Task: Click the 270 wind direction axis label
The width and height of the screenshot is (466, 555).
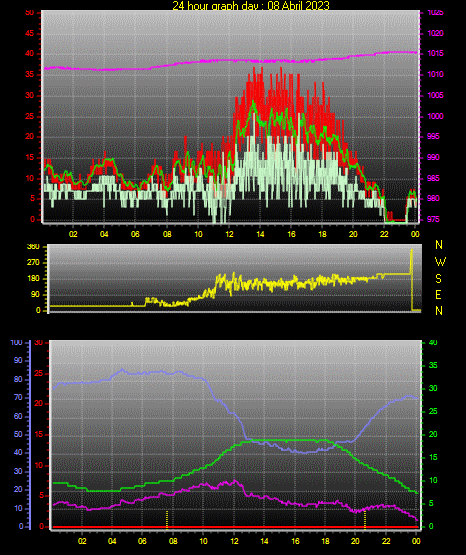Action: [33, 263]
